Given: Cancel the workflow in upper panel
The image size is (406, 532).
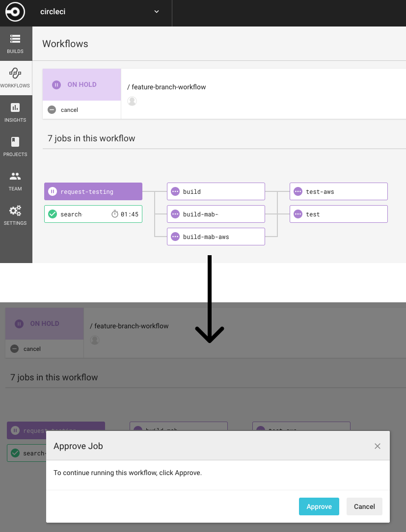Looking at the screenshot, I should click(x=63, y=109).
